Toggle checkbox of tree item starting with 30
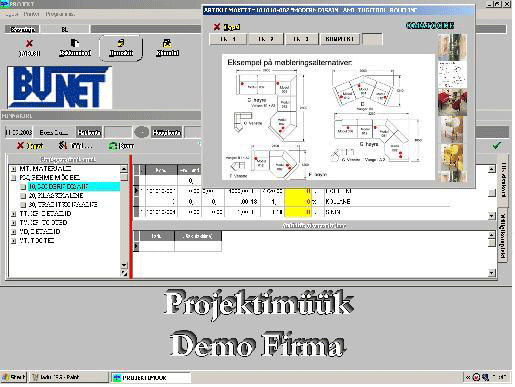This screenshot has width=515, height=387. pos(23,205)
